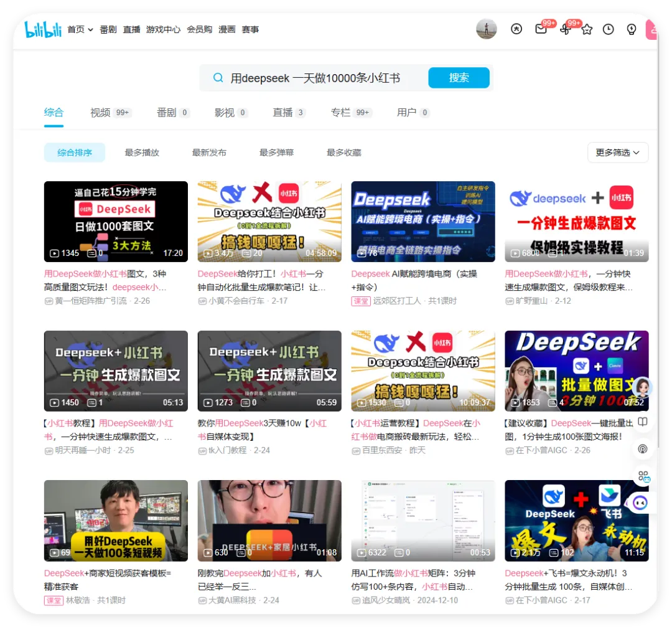Open thumbnail with 05:13 duration

[116, 371]
